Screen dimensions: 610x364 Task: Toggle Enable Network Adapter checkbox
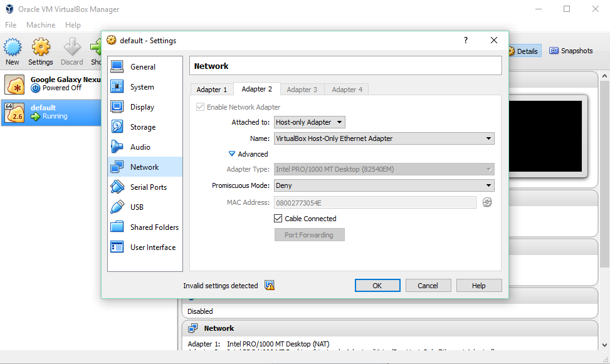[200, 107]
